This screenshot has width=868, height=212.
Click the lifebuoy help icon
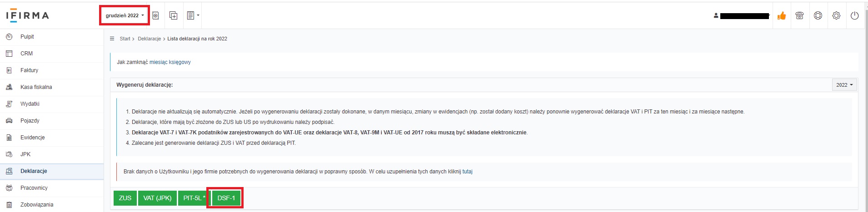tap(818, 15)
